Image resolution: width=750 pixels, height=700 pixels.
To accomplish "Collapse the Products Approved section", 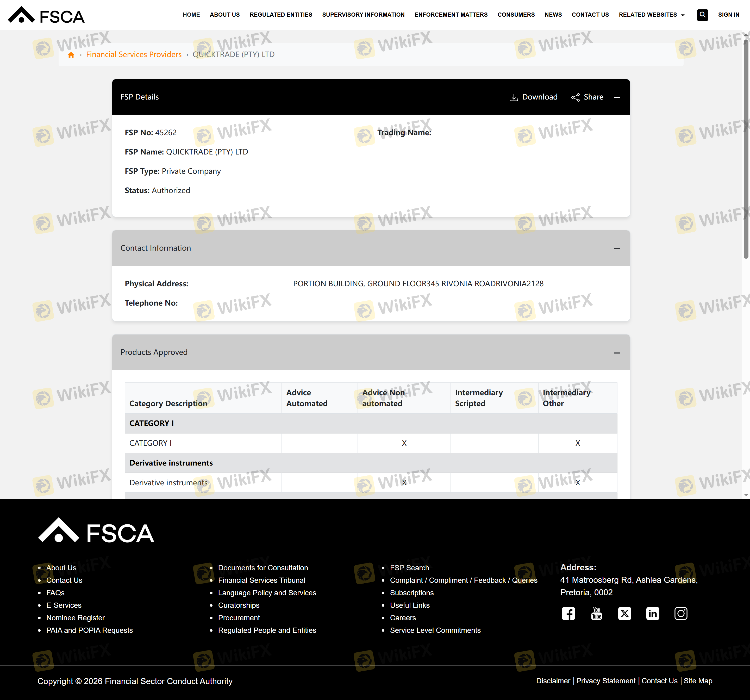I will click(x=617, y=352).
